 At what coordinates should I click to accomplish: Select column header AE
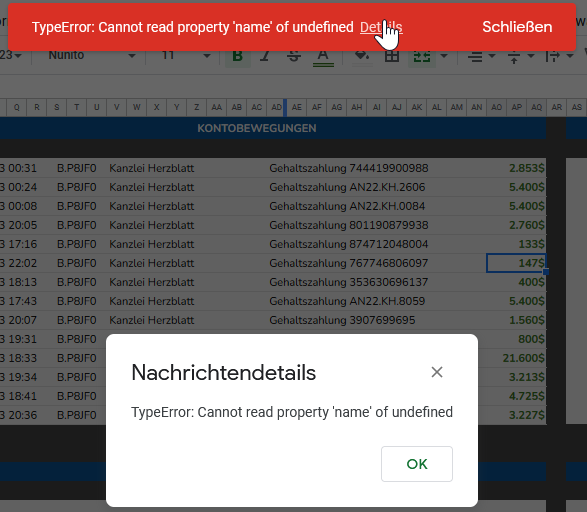pyautogui.click(x=296, y=107)
